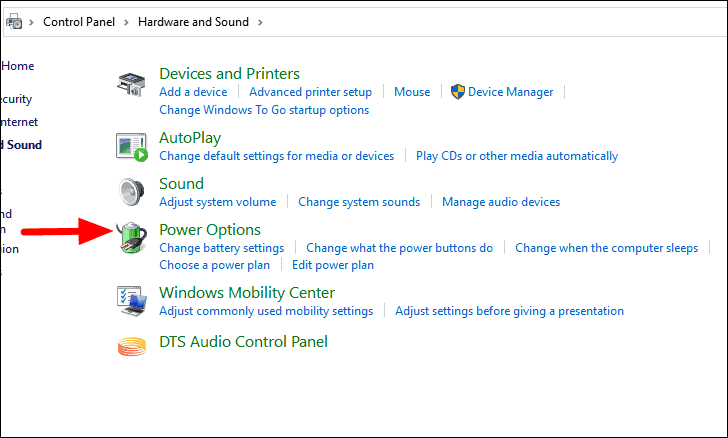728x438 pixels.
Task: Click the Sound speaker icon
Action: pyautogui.click(x=132, y=192)
